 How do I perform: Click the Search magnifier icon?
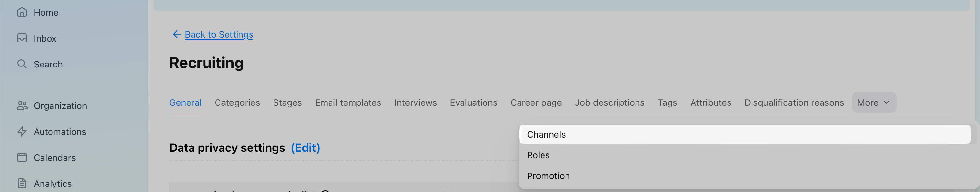tap(22, 64)
